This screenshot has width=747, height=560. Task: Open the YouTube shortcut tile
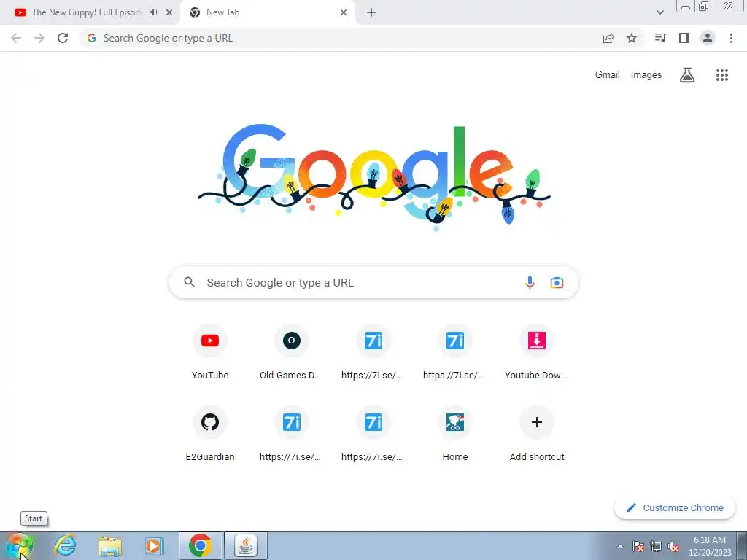click(x=210, y=352)
